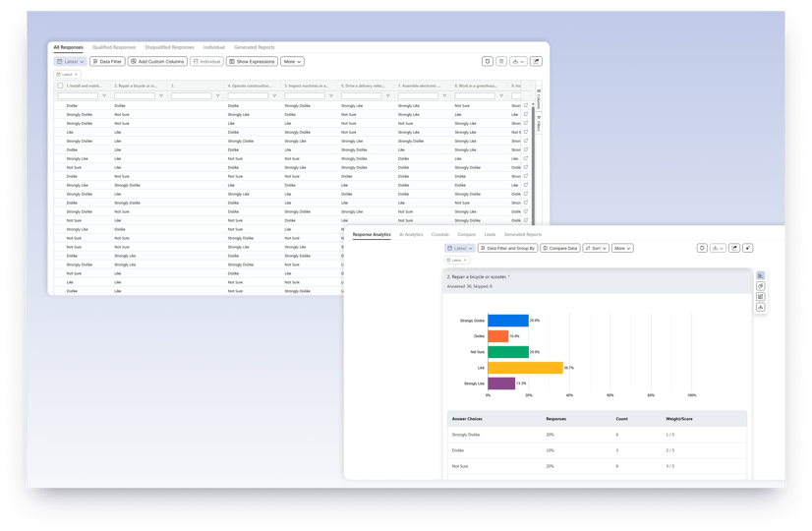
Task: Open filter menu for Inspect machines column
Action: point(331,95)
